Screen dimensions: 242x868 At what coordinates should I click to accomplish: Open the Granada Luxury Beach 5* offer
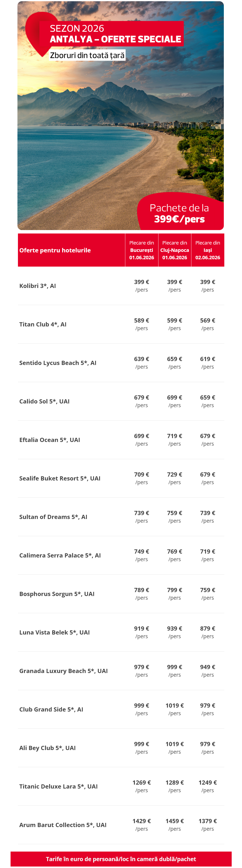(x=63, y=671)
